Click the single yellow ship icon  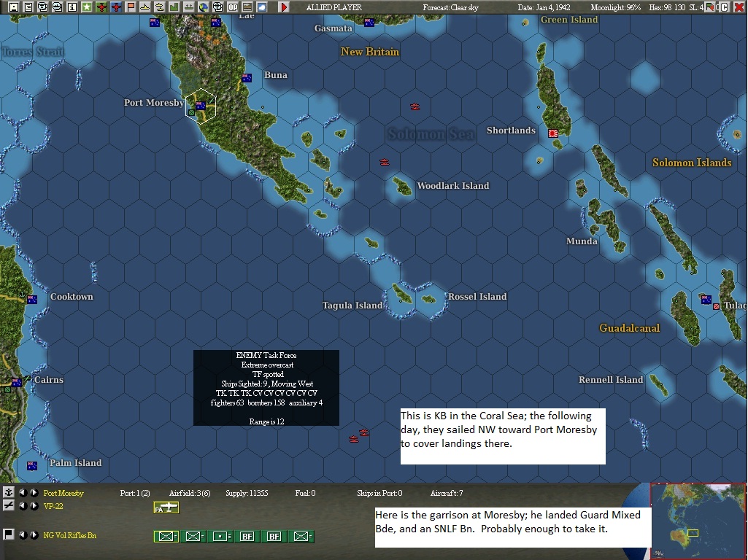tap(144, 7)
